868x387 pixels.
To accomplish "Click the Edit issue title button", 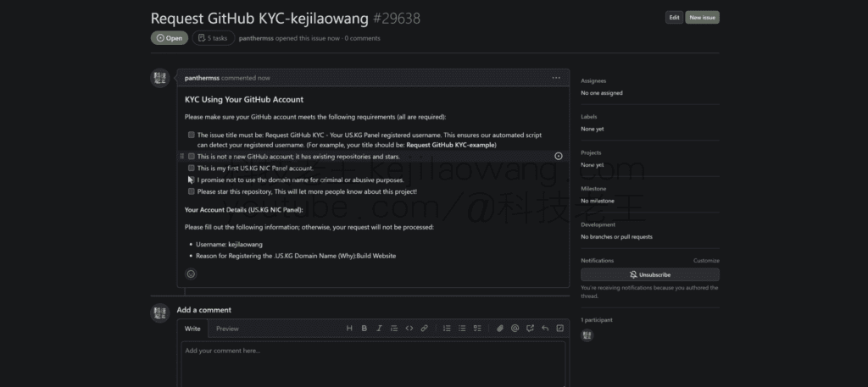I will (x=674, y=17).
